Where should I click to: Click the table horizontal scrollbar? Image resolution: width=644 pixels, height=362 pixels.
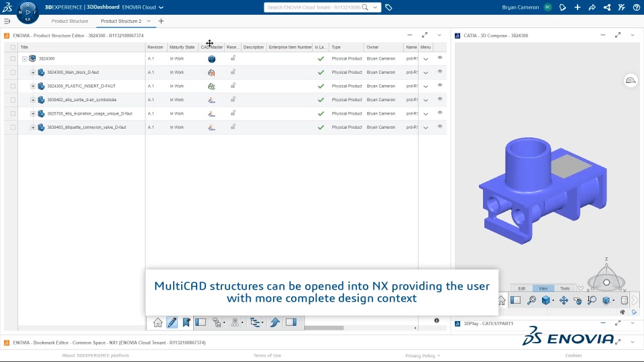pyautogui.click(x=323, y=328)
